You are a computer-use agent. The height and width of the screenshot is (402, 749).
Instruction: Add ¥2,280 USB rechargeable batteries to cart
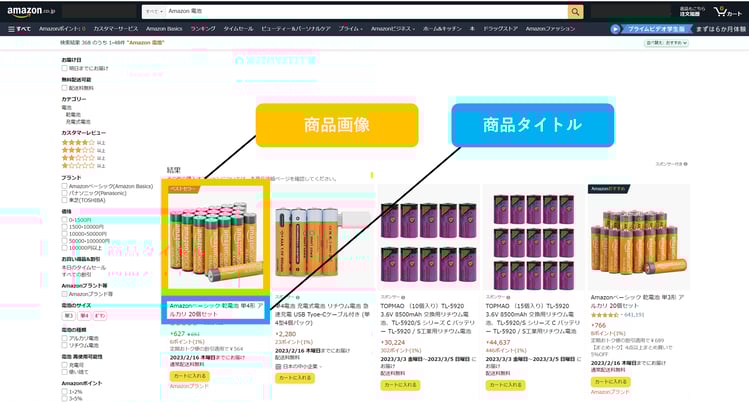click(295, 378)
